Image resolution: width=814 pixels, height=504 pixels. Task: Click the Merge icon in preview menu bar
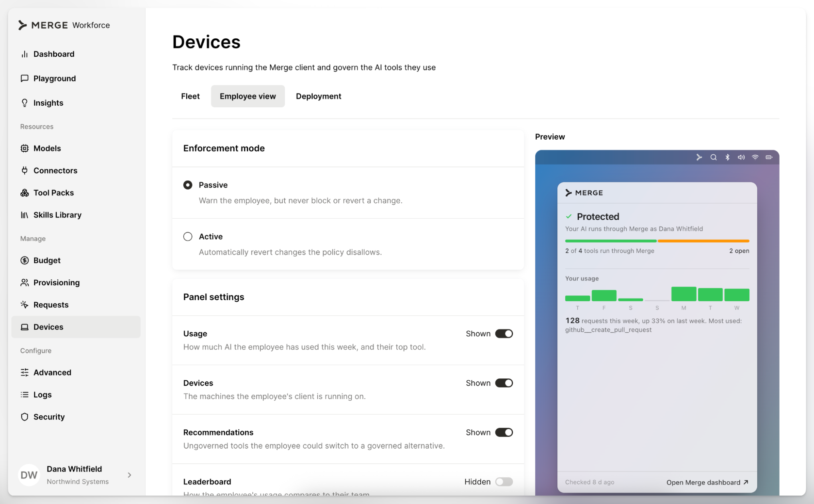coord(699,157)
